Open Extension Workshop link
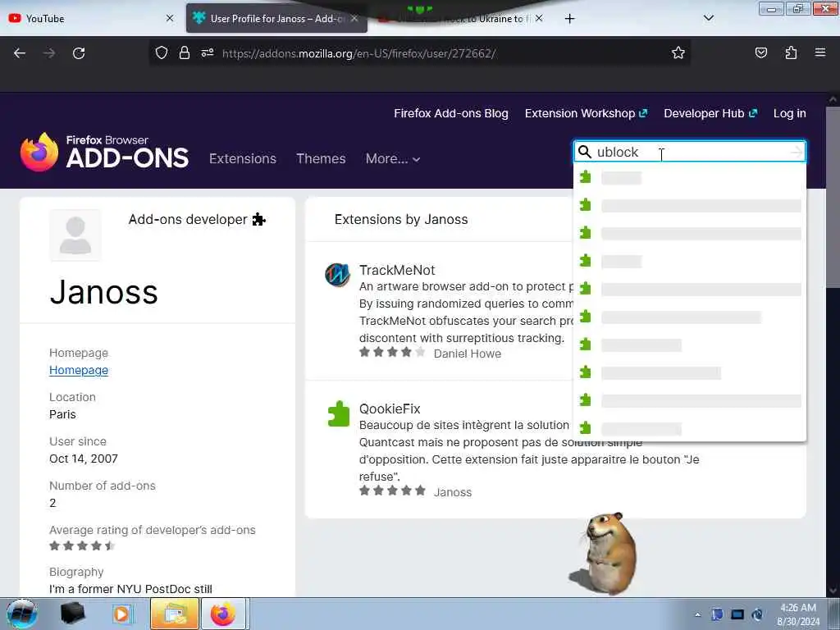The image size is (840, 630). tap(586, 113)
